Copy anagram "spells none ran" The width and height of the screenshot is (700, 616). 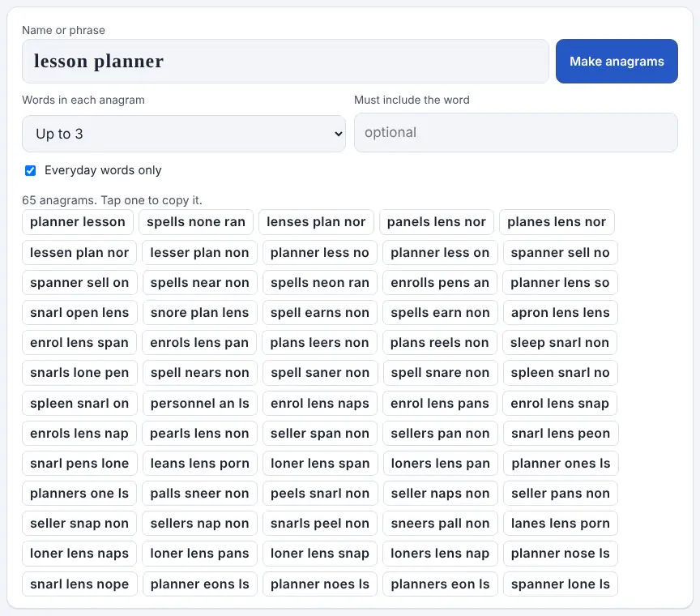click(196, 222)
